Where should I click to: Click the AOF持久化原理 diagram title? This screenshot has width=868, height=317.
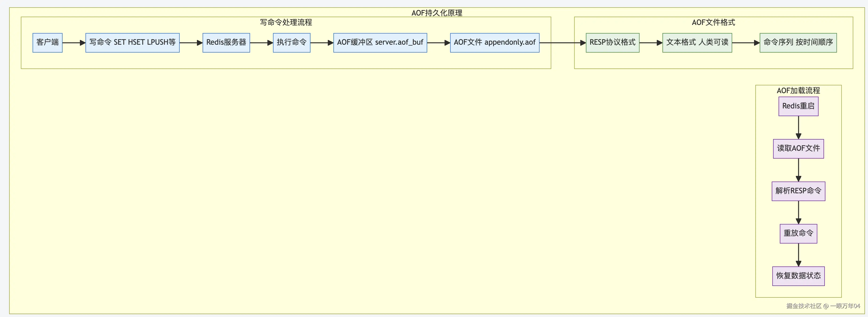pyautogui.click(x=437, y=13)
